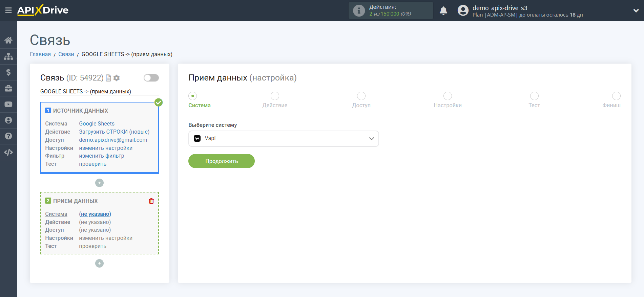
Task: Click изменить фильтр link
Action: tap(102, 156)
